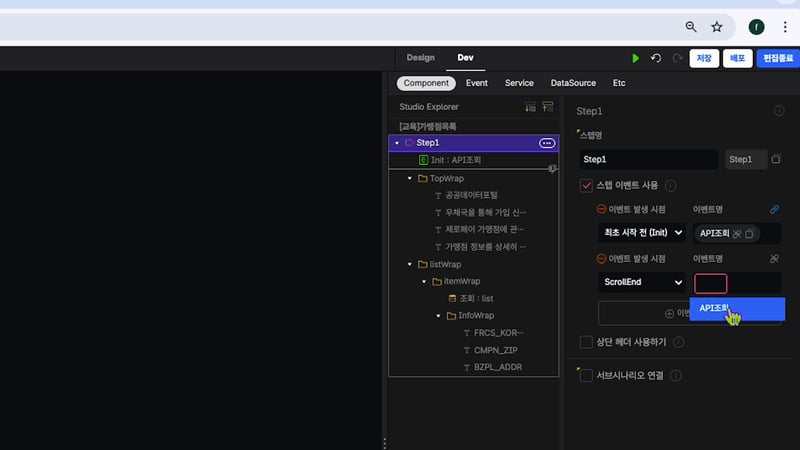Redo the last undone change
The height and width of the screenshot is (450, 800).
[677, 58]
